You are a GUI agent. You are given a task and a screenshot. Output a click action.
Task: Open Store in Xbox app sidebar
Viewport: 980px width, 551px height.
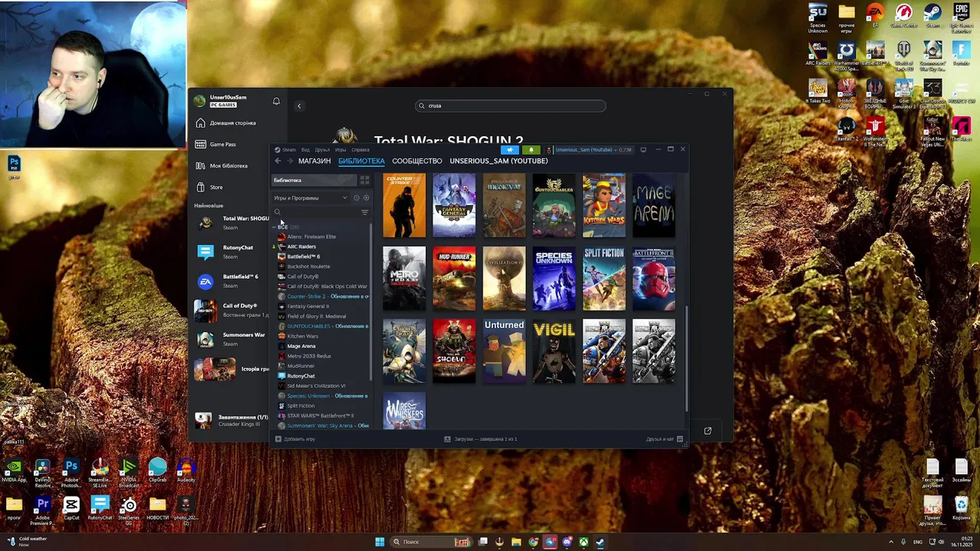tap(216, 187)
